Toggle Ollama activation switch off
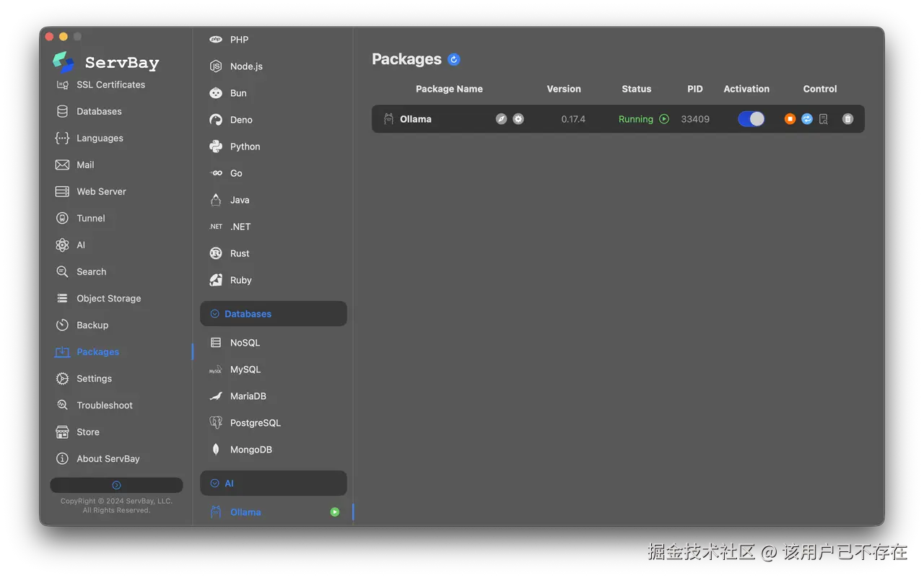924x578 pixels. pyautogui.click(x=751, y=119)
